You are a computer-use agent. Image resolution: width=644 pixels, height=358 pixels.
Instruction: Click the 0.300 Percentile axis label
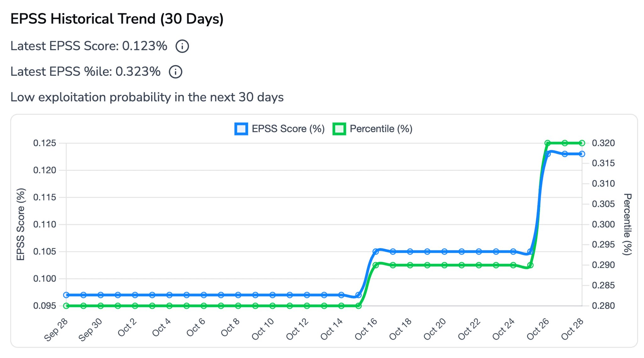(x=603, y=225)
